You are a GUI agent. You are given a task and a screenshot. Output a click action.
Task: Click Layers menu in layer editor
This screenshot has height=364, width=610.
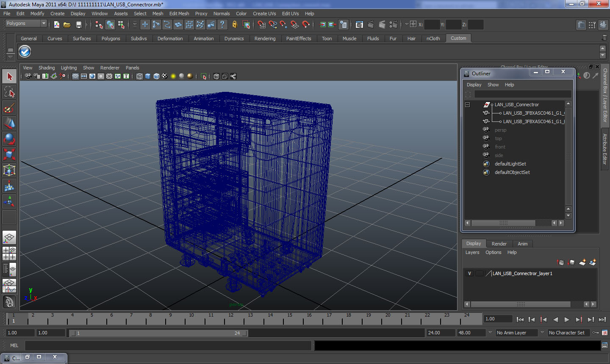472,252
